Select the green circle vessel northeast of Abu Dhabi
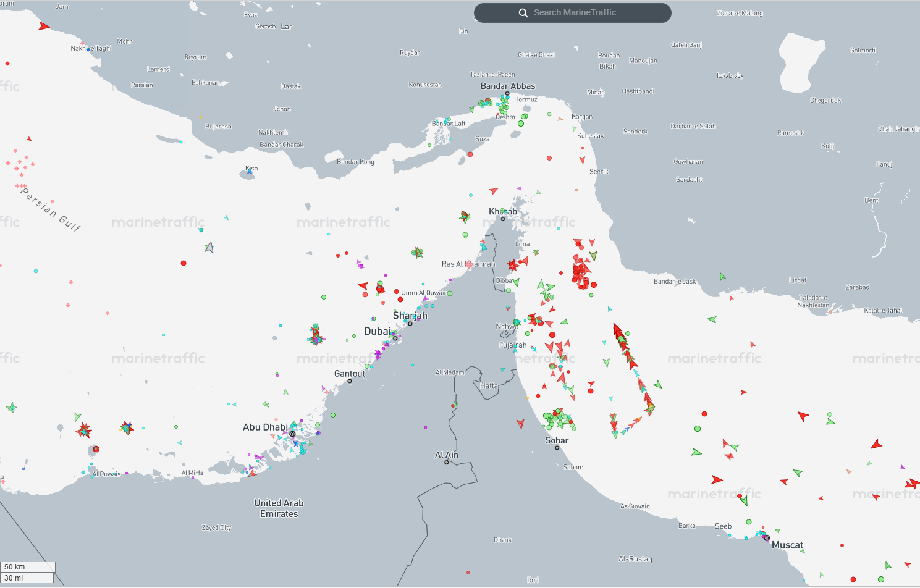Image resolution: width=920 pixels, height=588 pixels. [x=333, y=415]
